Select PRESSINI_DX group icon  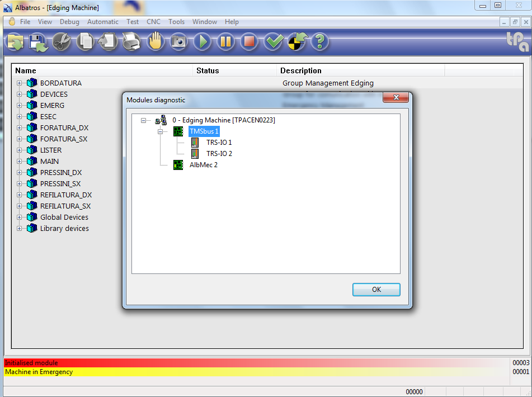32,173
